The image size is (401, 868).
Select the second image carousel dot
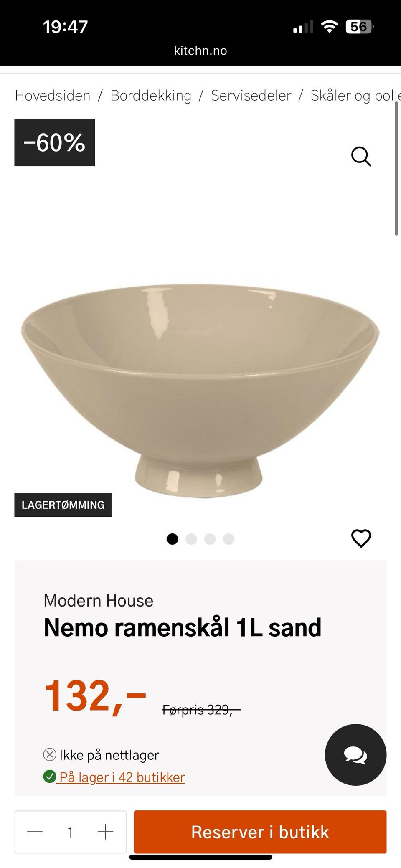click(191, 539)
